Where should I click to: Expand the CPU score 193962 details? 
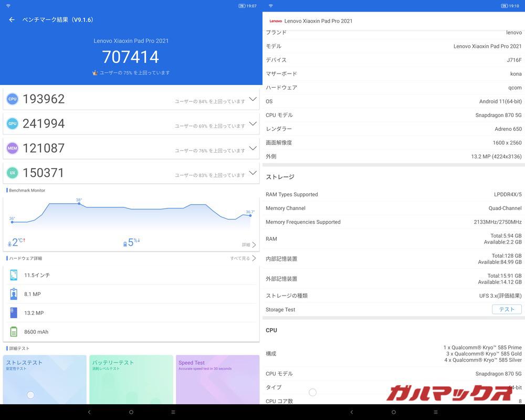(x=252, y=99)
